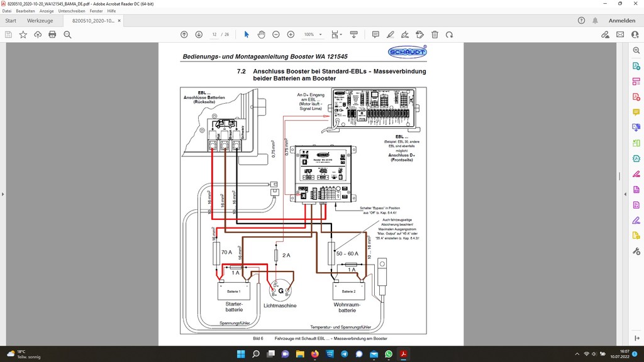Viewport: 644px width, 362px height.
Task: Click the yellow document note tool icon
Action: (636, 236)
